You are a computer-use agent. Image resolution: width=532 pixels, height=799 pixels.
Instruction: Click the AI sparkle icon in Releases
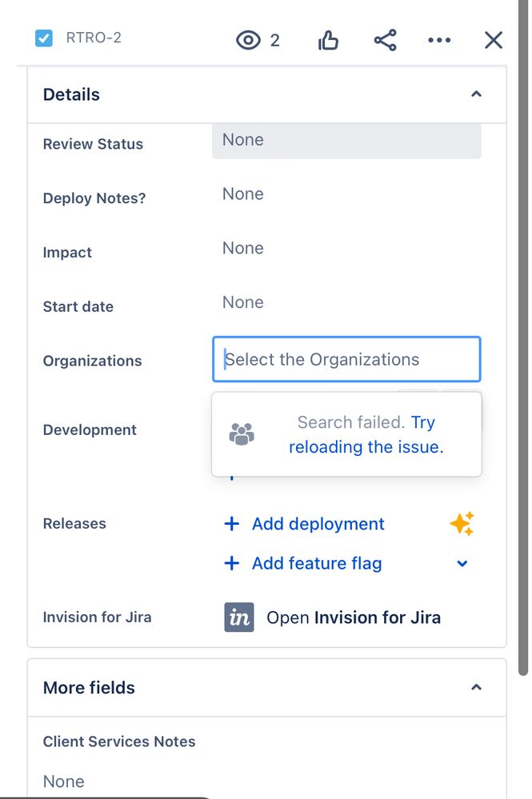pyautogui.click(x=462, y=524)
